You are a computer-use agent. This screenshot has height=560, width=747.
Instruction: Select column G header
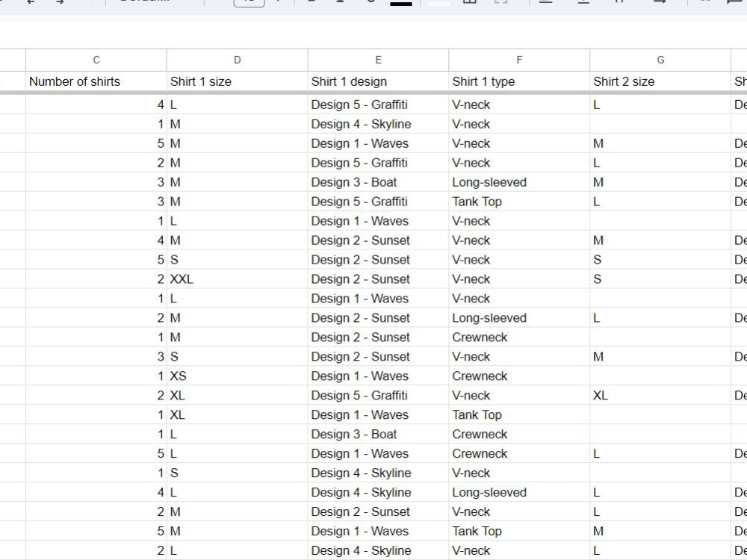660,60
